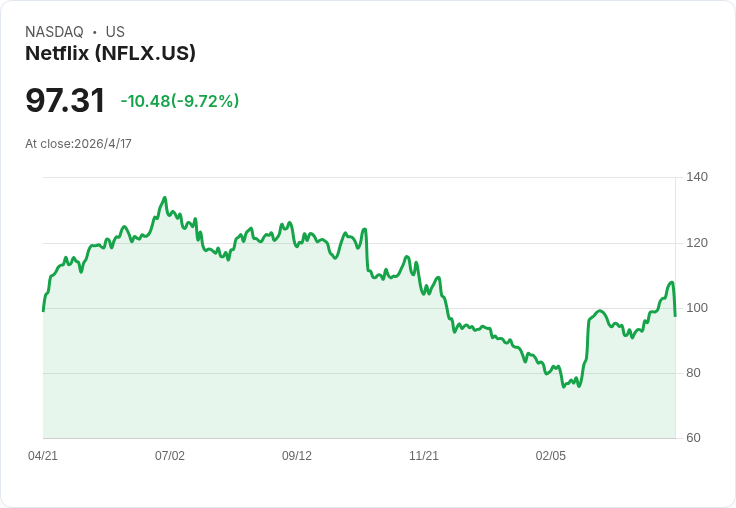The width and height of the screenshot is (736, 508).
Task: Click the 140 price axis label
Action: pos(697,177)
